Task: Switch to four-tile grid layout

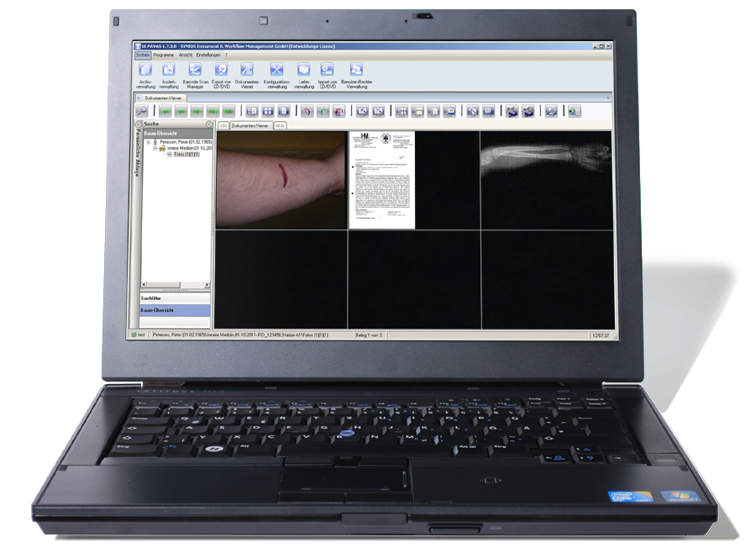Action: [268, 112]
